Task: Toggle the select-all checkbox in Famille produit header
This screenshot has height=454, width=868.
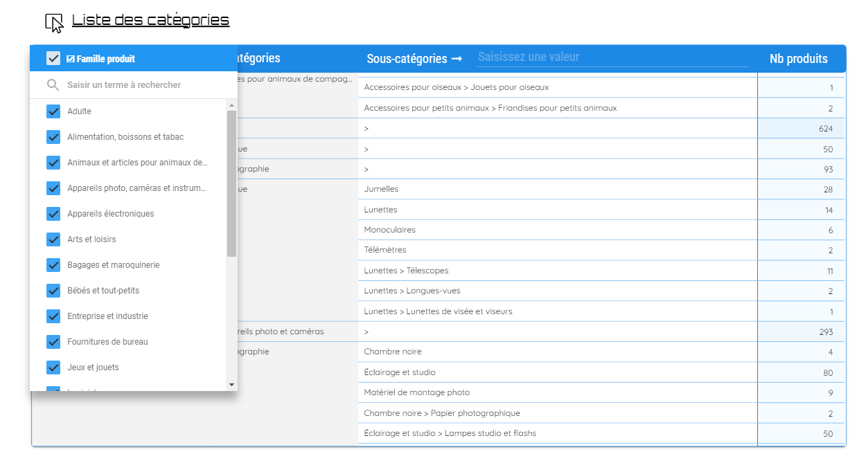Action: pyautogui.click(x=53, y=58)
